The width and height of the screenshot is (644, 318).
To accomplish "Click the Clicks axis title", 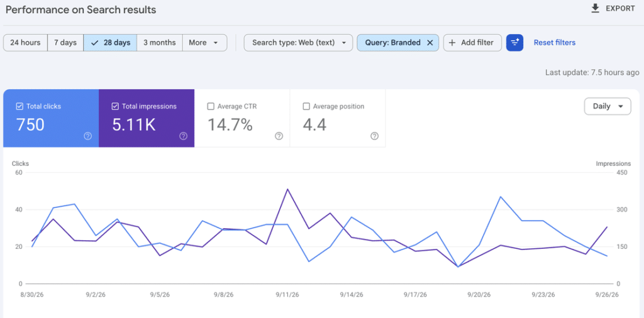I will click(21, 164).
